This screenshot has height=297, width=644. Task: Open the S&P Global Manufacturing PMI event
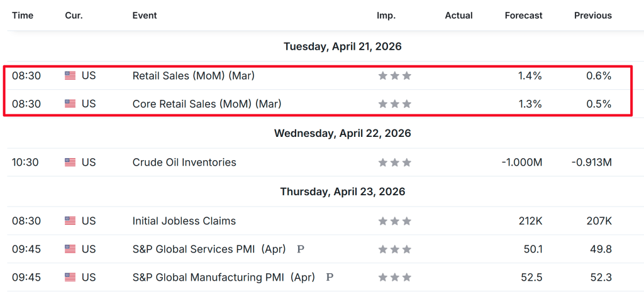point(223,277)
